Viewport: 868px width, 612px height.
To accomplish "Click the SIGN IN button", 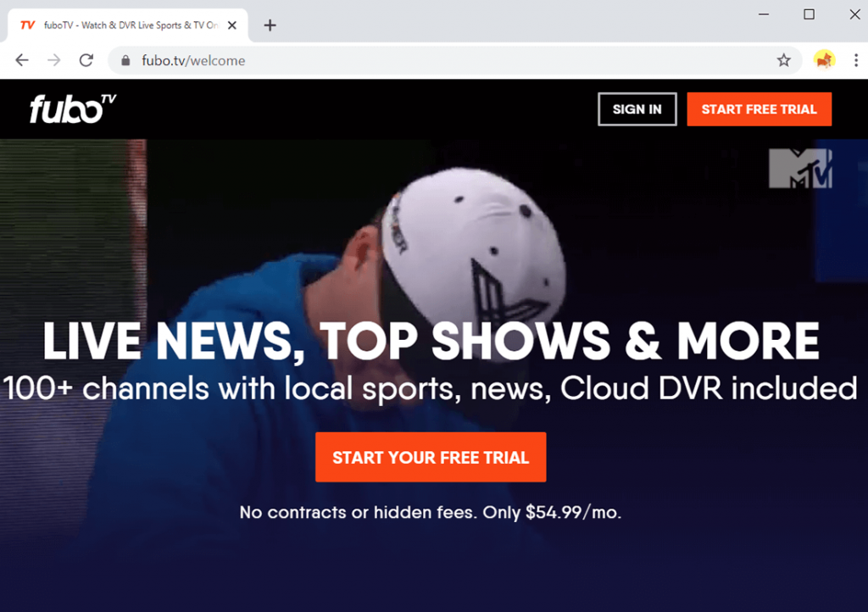I will point(637,109).
